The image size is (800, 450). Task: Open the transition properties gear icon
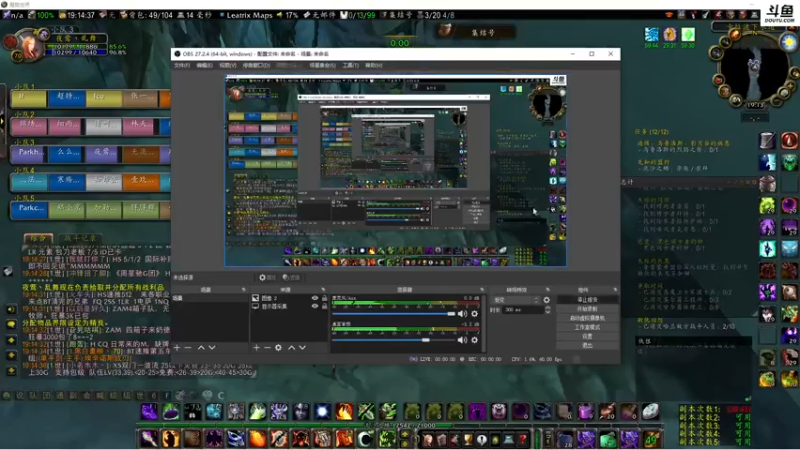tap(546, 300)
